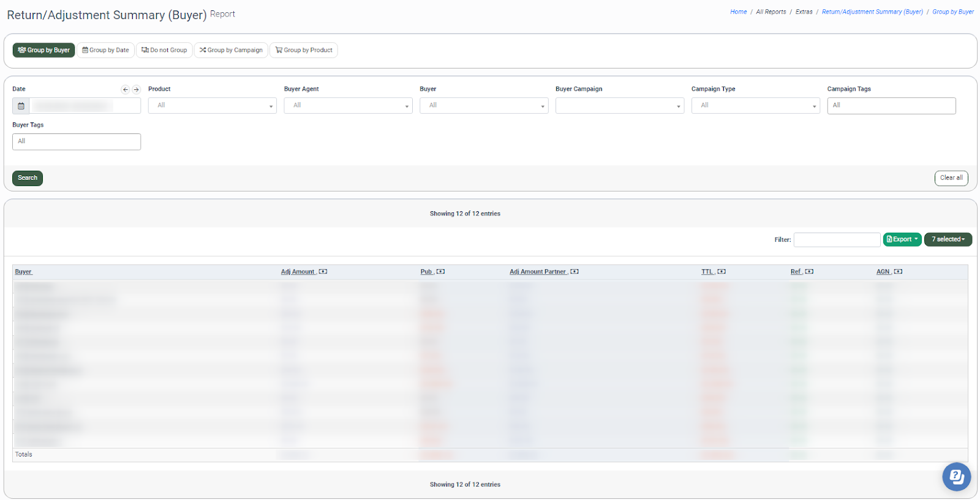
Task: Go to previous date range arrow
Action: point(126,89)
